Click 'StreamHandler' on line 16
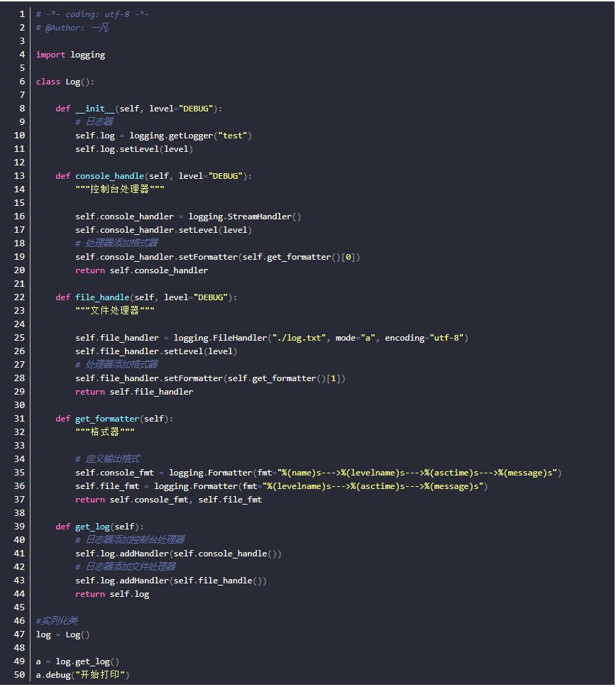Viewport: 616px width, 687px height. [260, 216]
